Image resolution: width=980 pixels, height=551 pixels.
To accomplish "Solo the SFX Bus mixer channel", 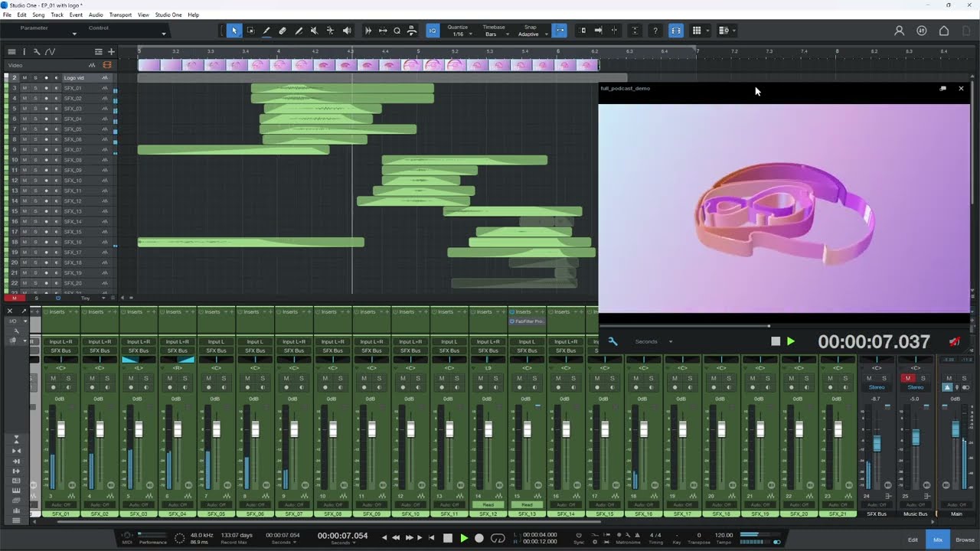I will (x=884, y=378).
